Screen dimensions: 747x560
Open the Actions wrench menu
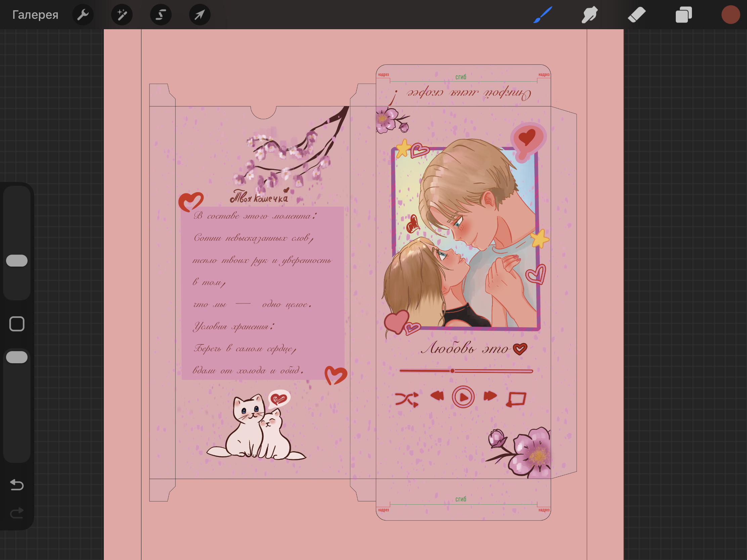[x=83, y=15]
